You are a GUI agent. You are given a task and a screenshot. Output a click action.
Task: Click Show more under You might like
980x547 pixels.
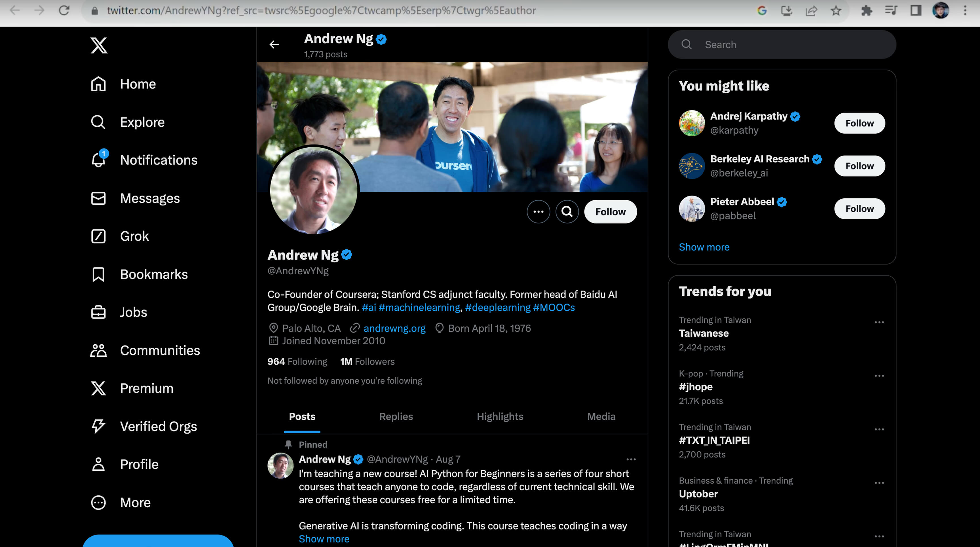tap(704, 247)
